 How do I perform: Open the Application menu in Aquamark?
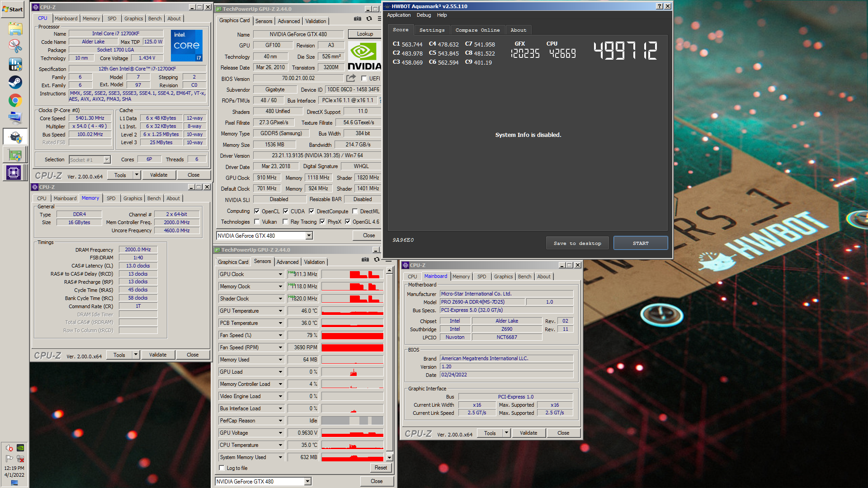coord(399,15)
